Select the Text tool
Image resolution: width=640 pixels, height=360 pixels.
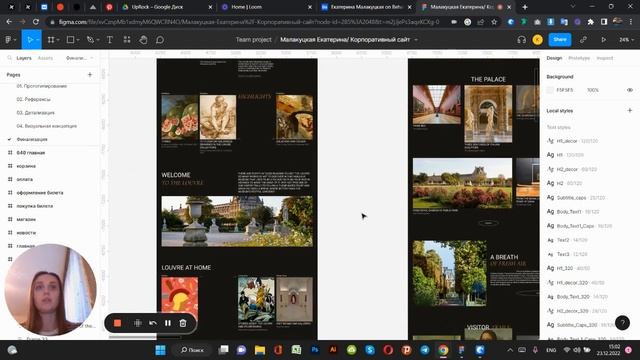(110, 40)
